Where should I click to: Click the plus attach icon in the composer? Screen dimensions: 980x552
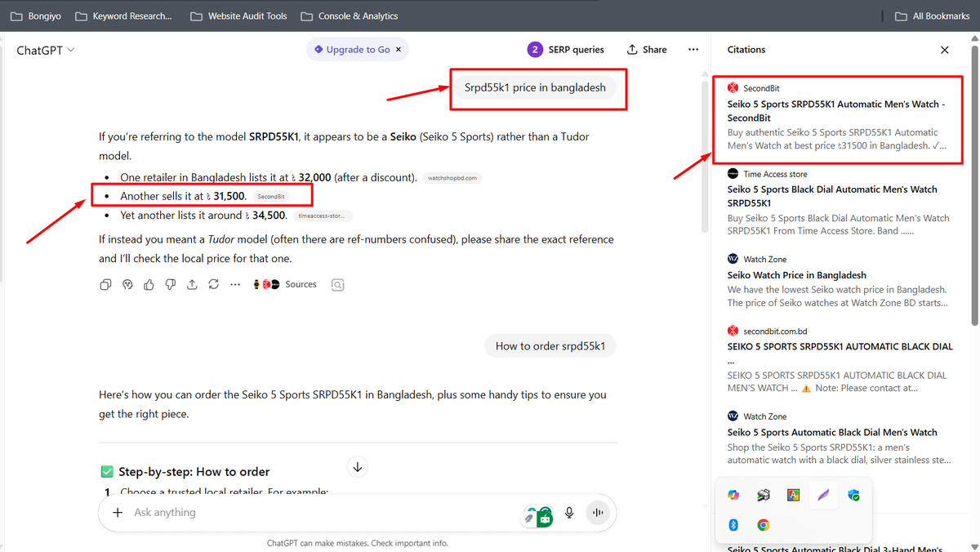[x=118, y=513]
